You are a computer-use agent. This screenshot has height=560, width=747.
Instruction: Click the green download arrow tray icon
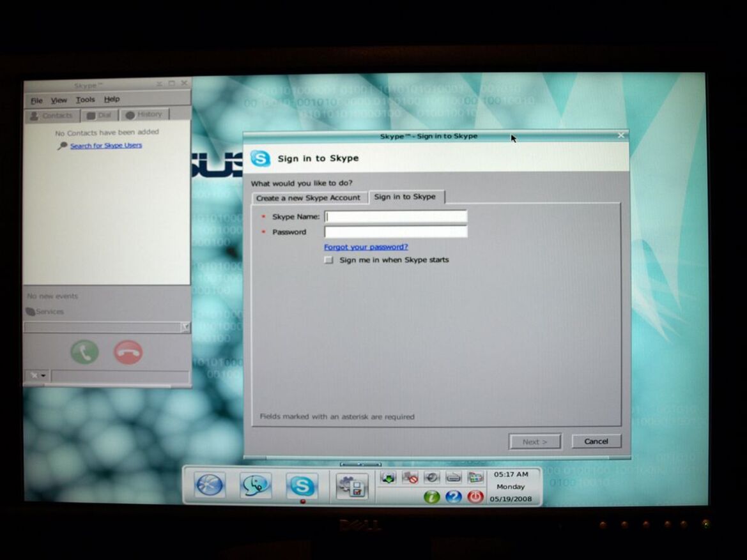pyautogui.click(x=388, y=477)
